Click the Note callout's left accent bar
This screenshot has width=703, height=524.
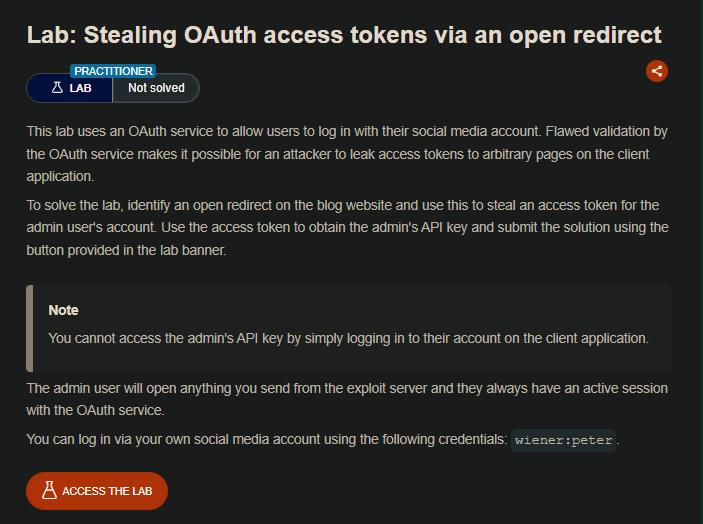pos(30,327)
